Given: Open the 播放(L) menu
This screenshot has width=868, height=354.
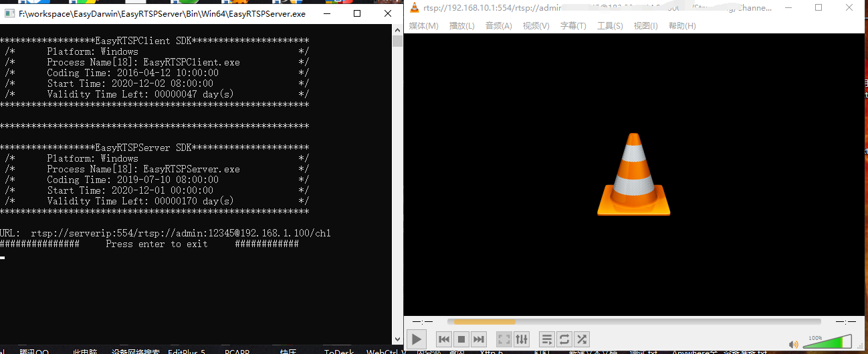Looking at the screenshot, I should click(462, 26).
